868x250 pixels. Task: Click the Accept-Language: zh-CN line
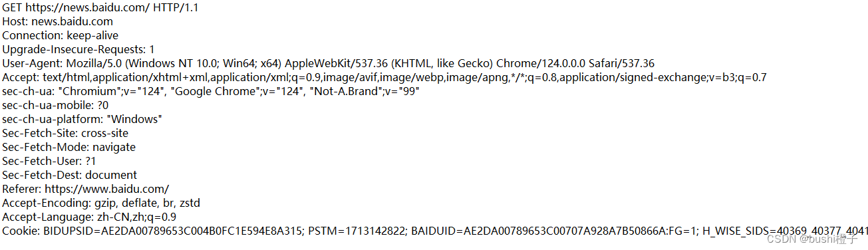(x=88, y=217)
